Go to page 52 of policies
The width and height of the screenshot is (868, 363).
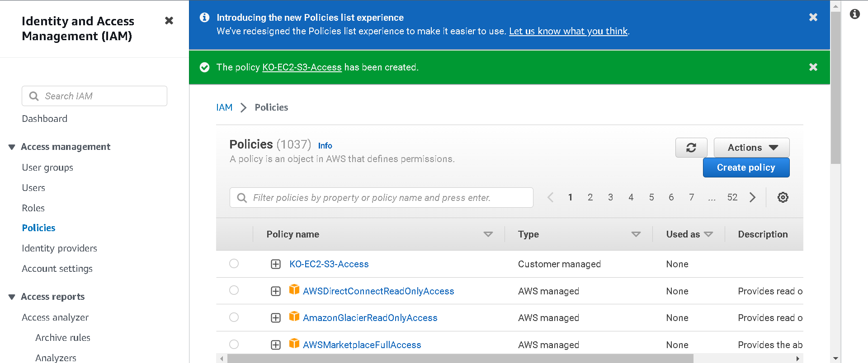[x=732, y=197]
